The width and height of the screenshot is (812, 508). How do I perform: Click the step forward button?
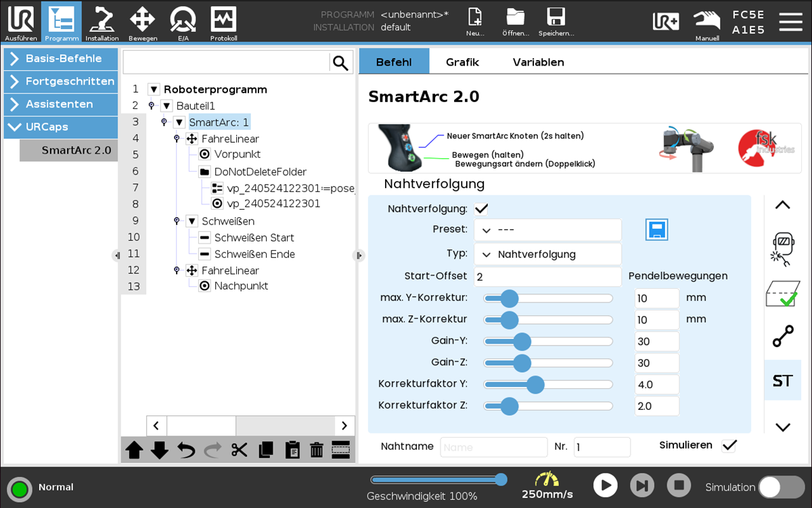click(642, 485)
